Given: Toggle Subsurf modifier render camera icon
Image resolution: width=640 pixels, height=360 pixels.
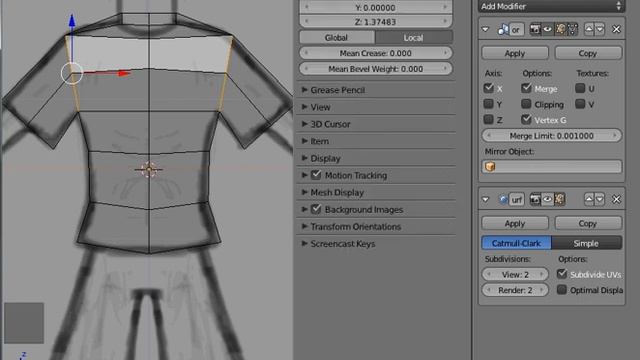Looking at the screenshot, I should tap(535, 199).
